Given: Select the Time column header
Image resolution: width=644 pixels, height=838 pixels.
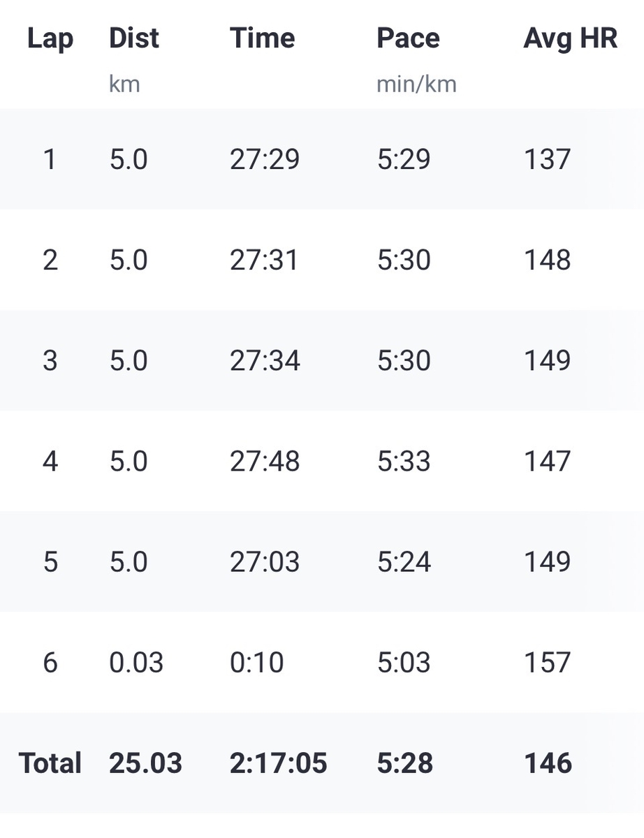Looking at the screenshot, I should click(x=263, y=38).
